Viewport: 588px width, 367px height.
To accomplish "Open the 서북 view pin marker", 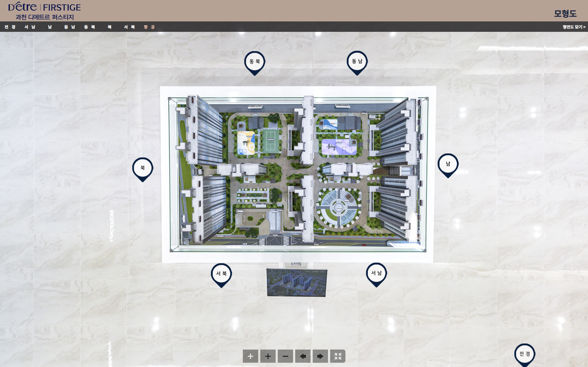I will 221,274.
